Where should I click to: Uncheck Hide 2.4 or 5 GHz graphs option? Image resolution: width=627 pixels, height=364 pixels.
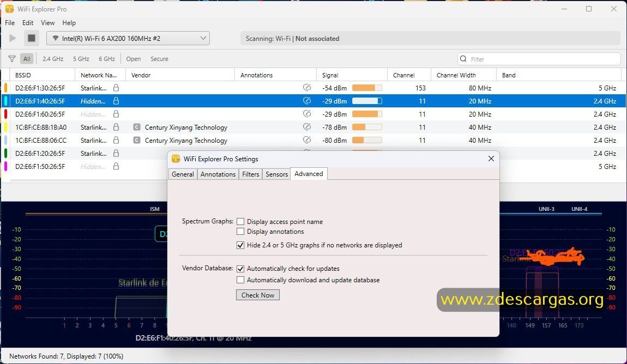tap(240, 245)
